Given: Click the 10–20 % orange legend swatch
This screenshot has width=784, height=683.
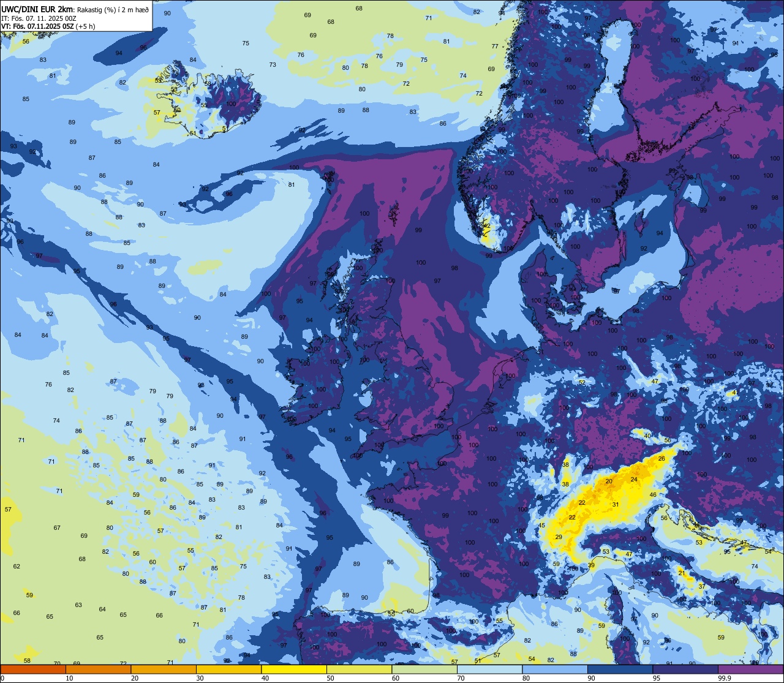Looking at the screenshot, I should click(98, 669).
